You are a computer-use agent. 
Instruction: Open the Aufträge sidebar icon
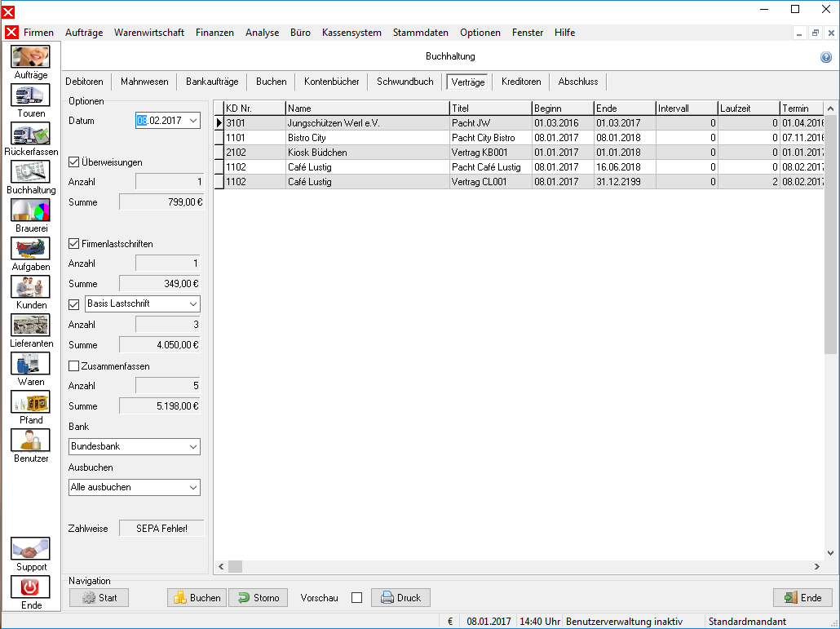tap(30, 57)
